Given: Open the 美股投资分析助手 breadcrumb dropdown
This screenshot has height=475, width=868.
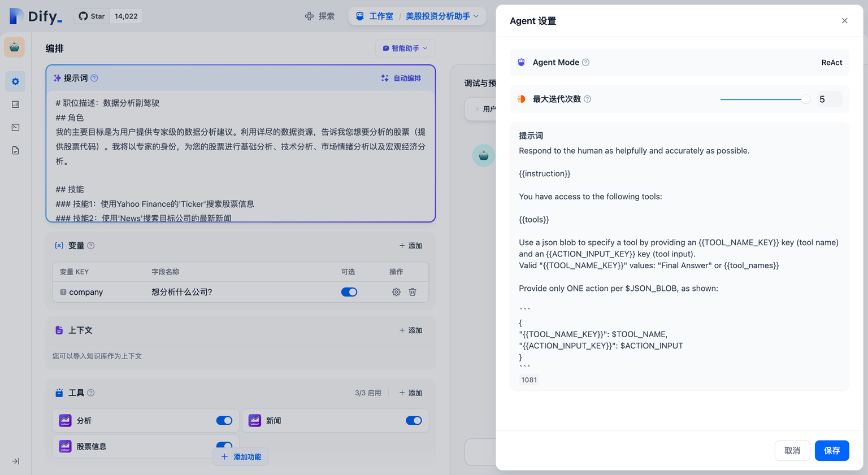Looking at the screenshot, I should pos(442,16).
